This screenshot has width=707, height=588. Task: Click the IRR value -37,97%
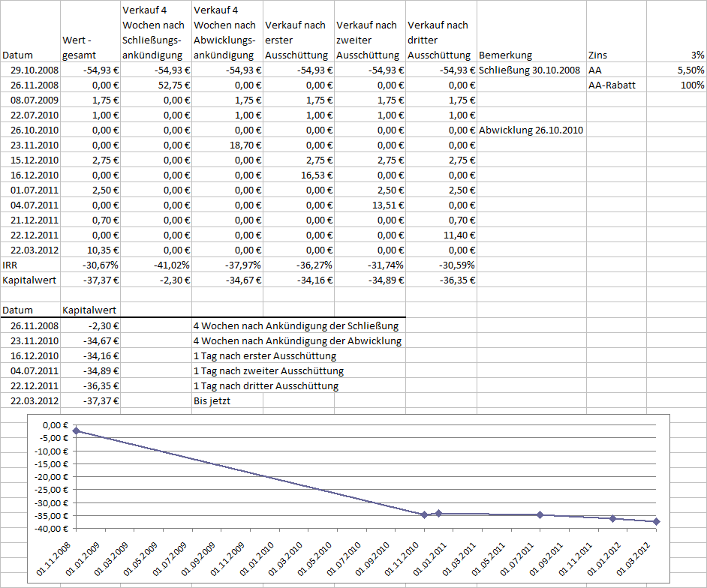pos(227,265)
